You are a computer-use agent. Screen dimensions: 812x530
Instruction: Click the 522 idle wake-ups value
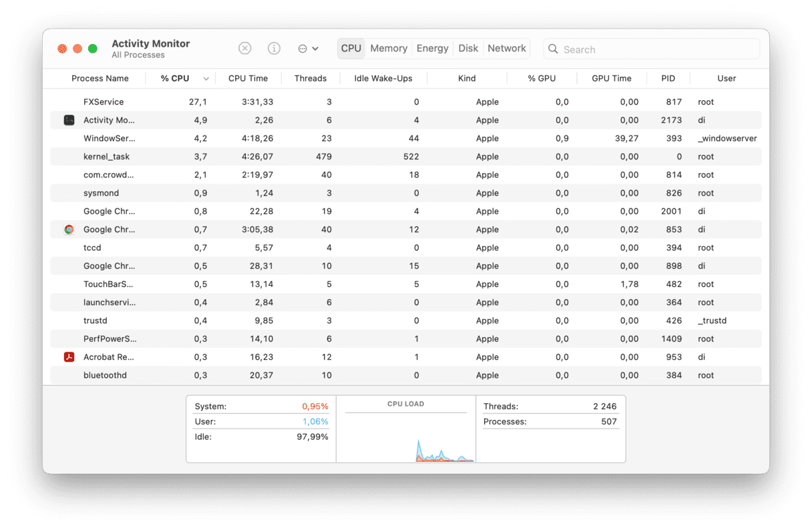411,157
